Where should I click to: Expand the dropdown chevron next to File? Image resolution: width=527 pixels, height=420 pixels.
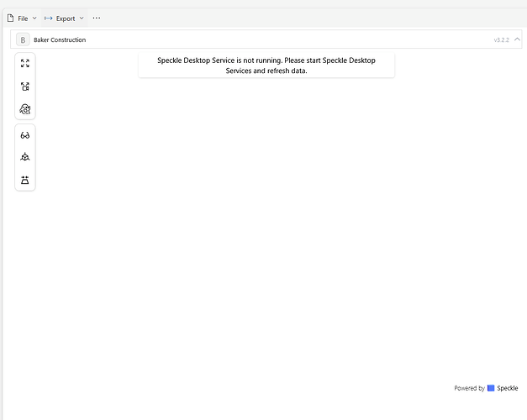coord(34,18)
